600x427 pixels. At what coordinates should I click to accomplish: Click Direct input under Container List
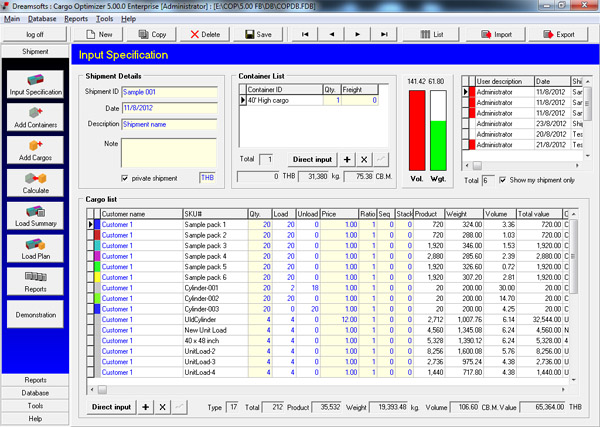click(x=312, y=160)
